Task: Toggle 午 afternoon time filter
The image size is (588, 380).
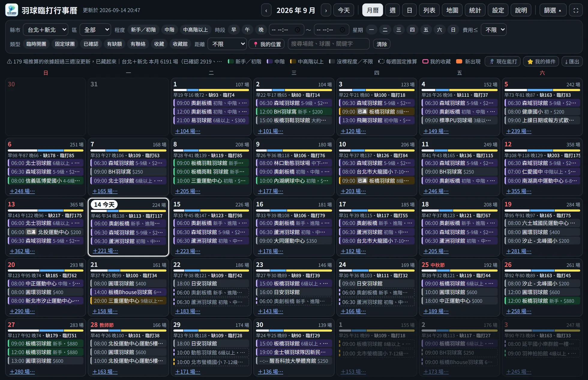Action: 247,30
